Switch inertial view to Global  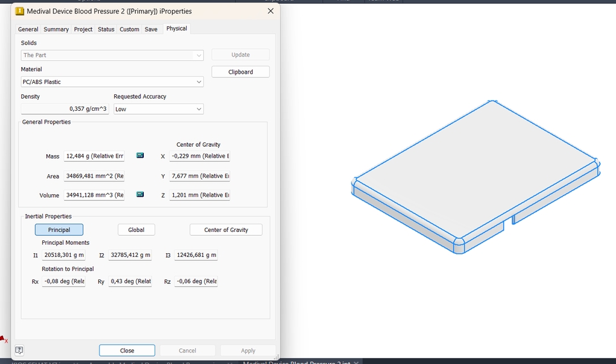tap(136, 230)
